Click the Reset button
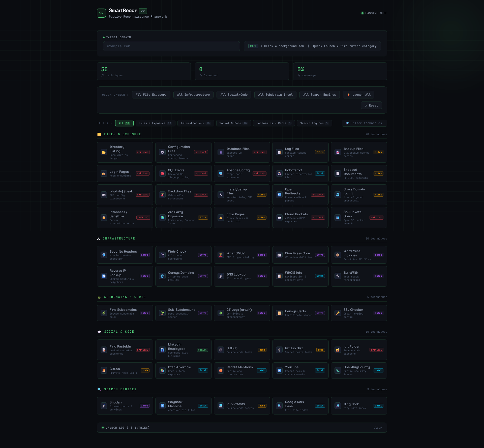 (x=371, y=106)
